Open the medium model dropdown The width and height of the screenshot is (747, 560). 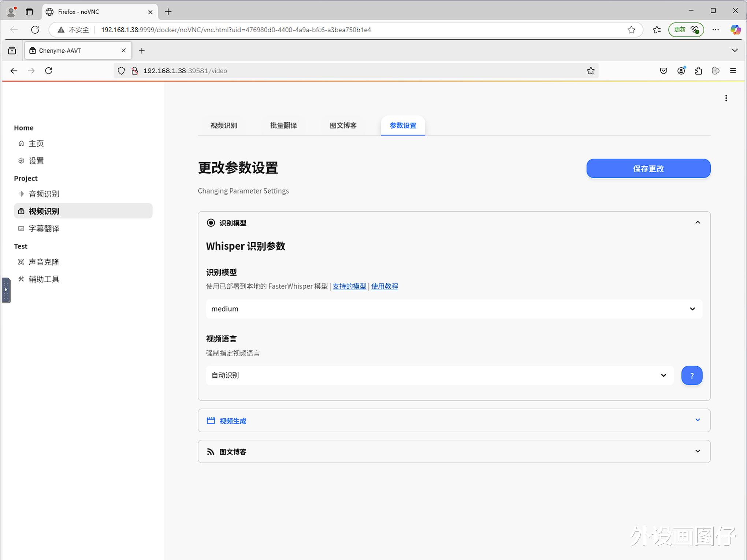(x=454, y=309)
